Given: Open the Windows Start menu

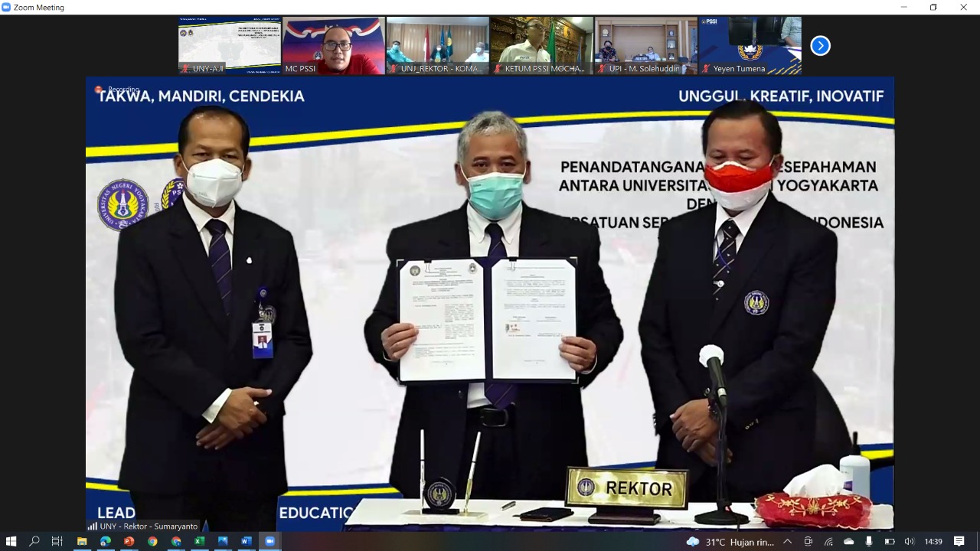Looking at the screenshot, I should point(11,541).
